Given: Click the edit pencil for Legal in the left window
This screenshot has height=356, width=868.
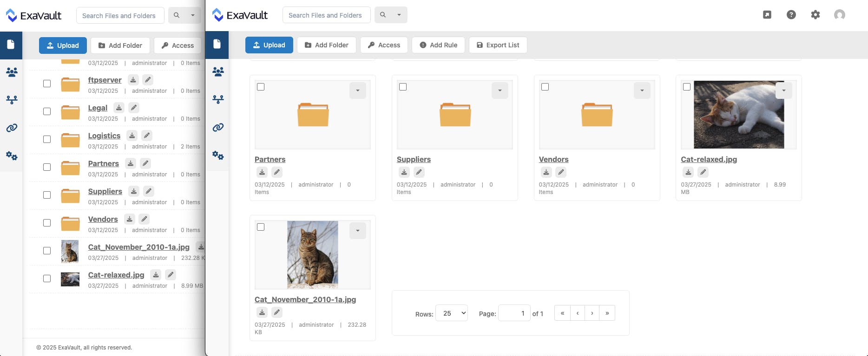Looking at the screenshot, I should click(134, 108).
